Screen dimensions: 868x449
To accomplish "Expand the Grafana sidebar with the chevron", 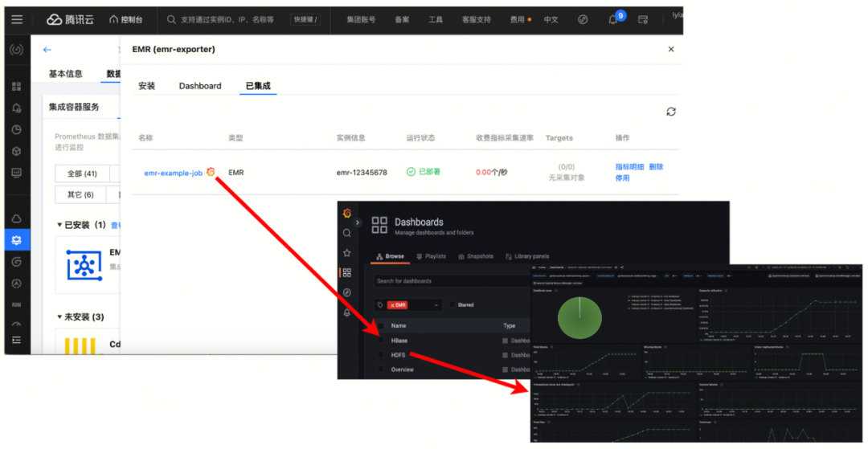I will (357, 222).
